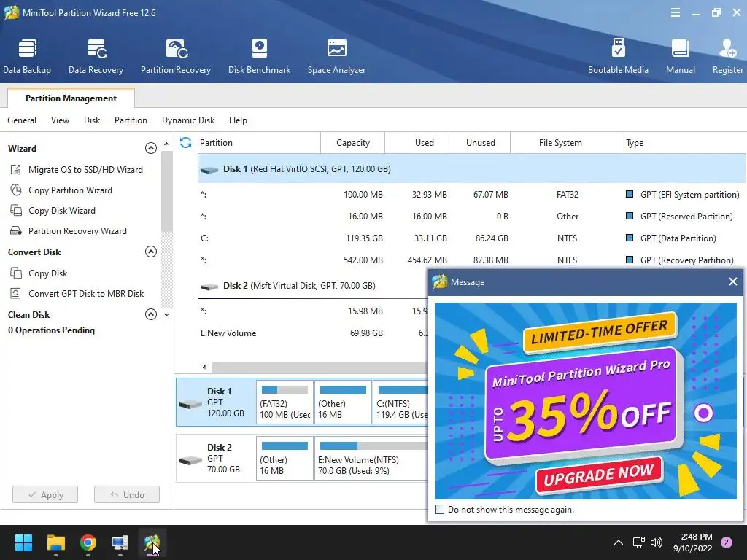Launch the Copy Disk Wizard
This screenshot has height=560, width=747.
tap(53, 211)
